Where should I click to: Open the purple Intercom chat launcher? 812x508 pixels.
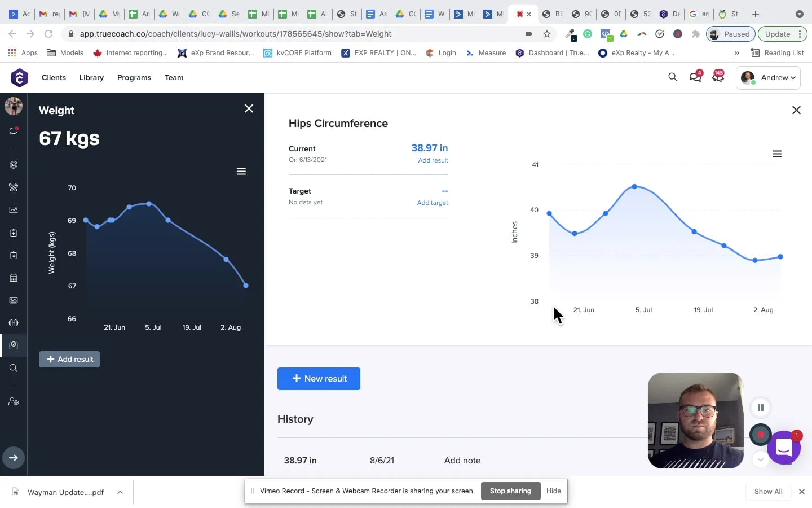click(784, 448)
